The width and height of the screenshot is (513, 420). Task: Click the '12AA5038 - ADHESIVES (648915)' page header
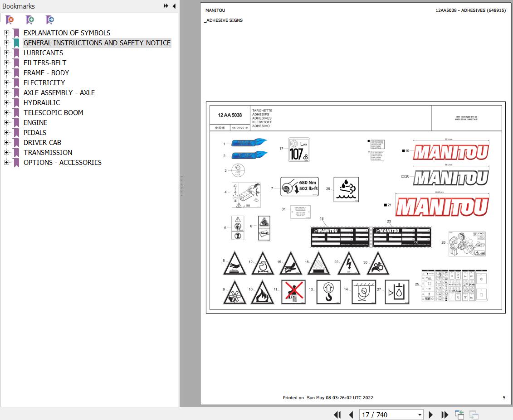click(x=470, y=10)
